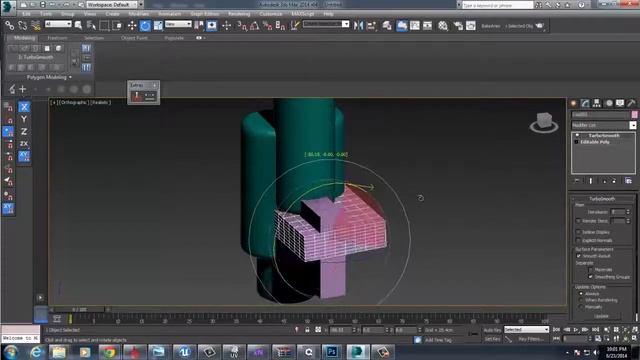Viewport: 640px width, 360px height.
Task: Switch to the Selection ribbon tab
Action: [x=94, y=38]
